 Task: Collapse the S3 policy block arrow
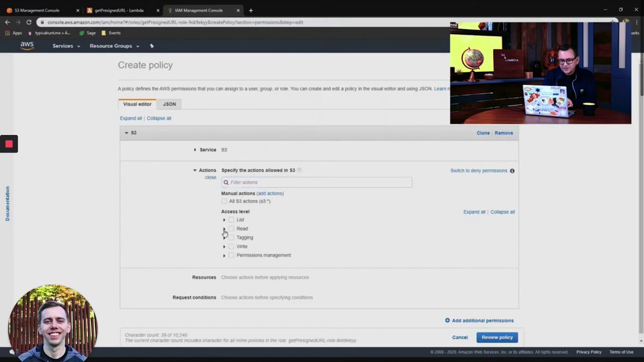click(126, 133)
